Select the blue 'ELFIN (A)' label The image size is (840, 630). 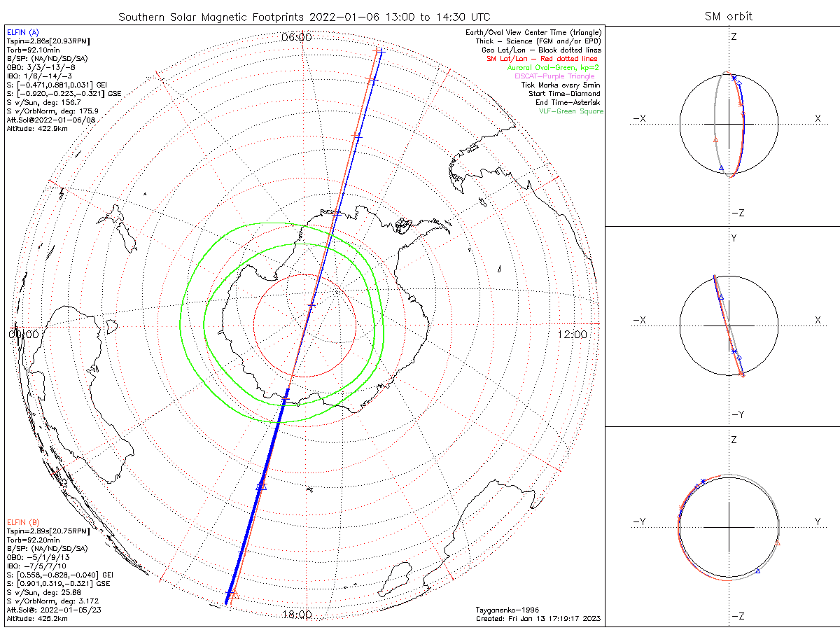click(23, 32)
